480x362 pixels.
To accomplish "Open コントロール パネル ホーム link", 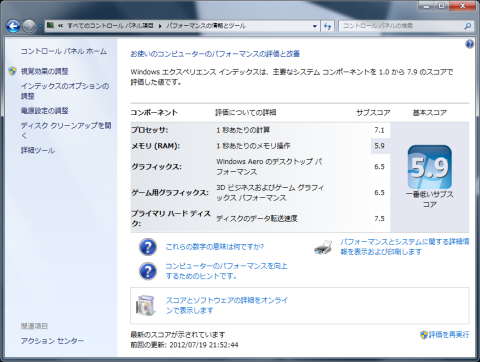I will point(64,51).
